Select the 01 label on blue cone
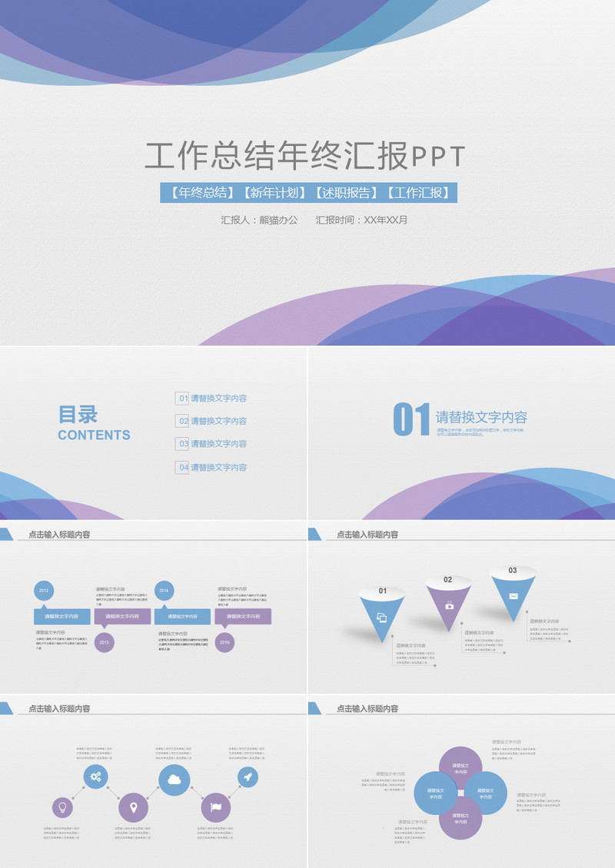The image size is (615, 868). [x=382, y=591]
